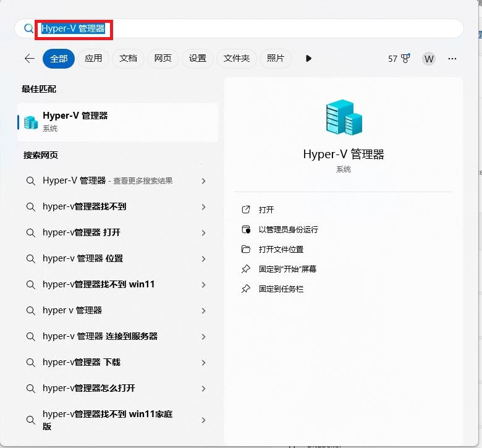
Task: Click search icon beside hyper-v 管理器 位置
Action: pos(31,259)
